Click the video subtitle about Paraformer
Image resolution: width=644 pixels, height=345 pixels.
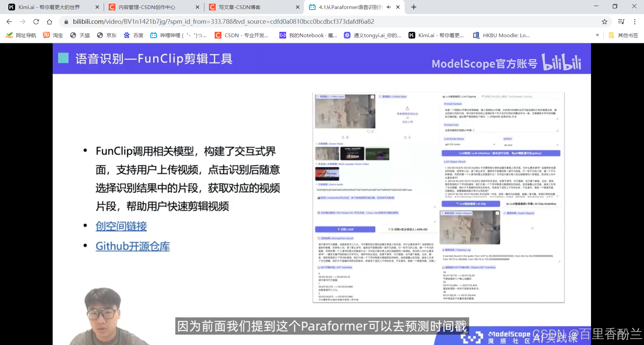pyautogui.click(x=322, y=326)
